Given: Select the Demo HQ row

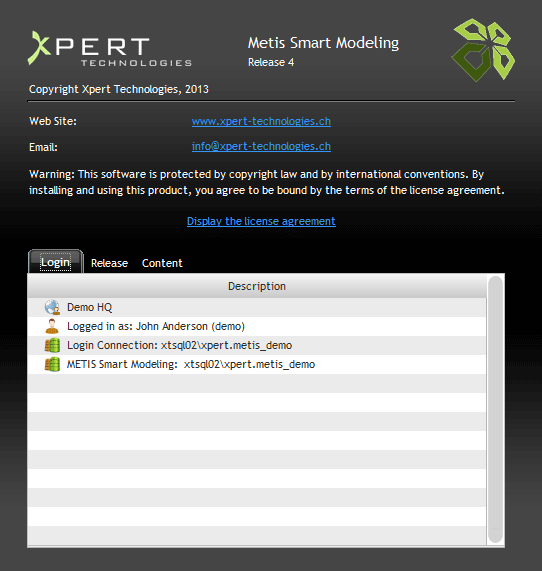Looking at the screenshot, I should click(257, 307).
